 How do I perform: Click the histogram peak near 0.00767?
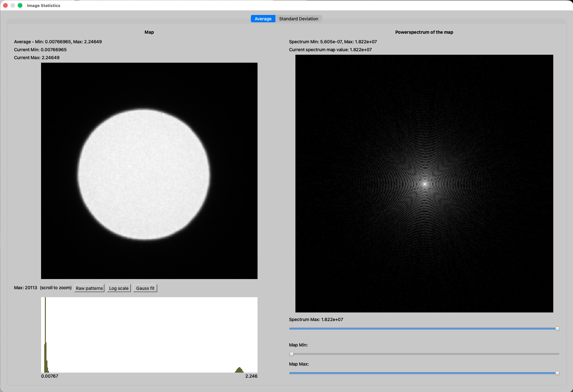[46, 335]
